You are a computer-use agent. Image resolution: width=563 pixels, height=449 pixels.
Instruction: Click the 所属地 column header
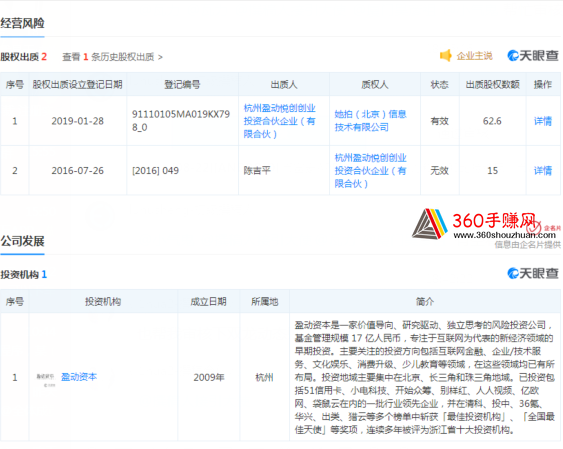pos(265,301)
